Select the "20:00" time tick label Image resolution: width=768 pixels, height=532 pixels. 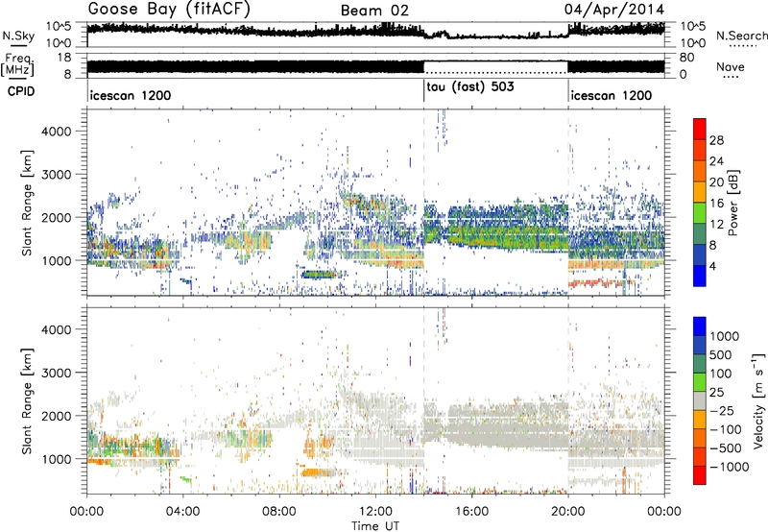coord(567,512)
